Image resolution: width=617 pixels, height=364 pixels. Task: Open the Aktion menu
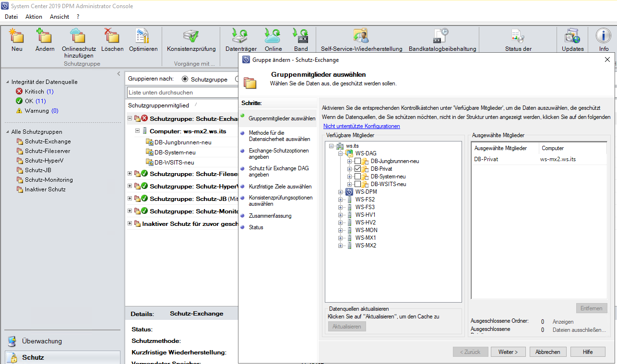click(x=34, y=17)
